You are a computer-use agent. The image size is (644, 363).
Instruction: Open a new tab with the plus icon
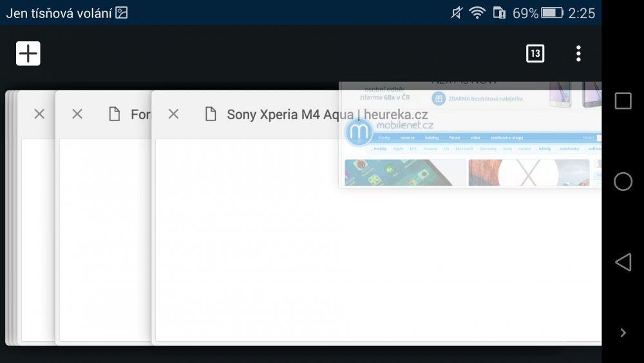pyautogui.click(x=28, y=54)
